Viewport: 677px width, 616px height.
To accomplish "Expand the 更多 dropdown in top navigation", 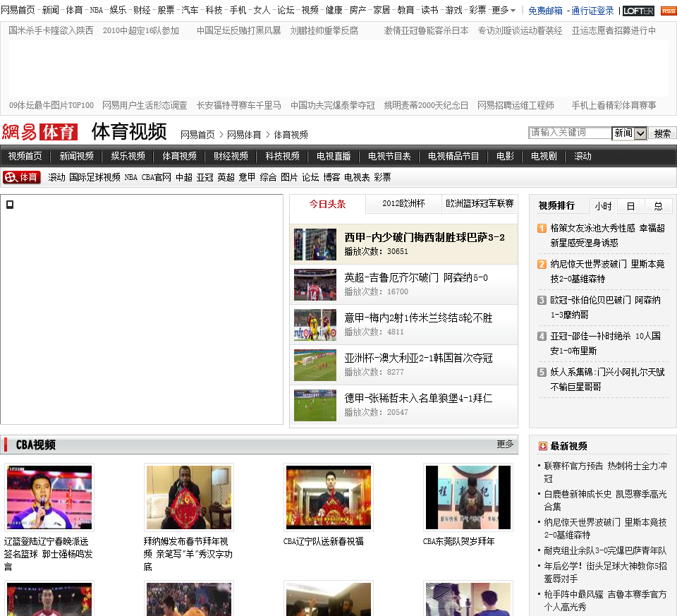I will tap(504, 11).
